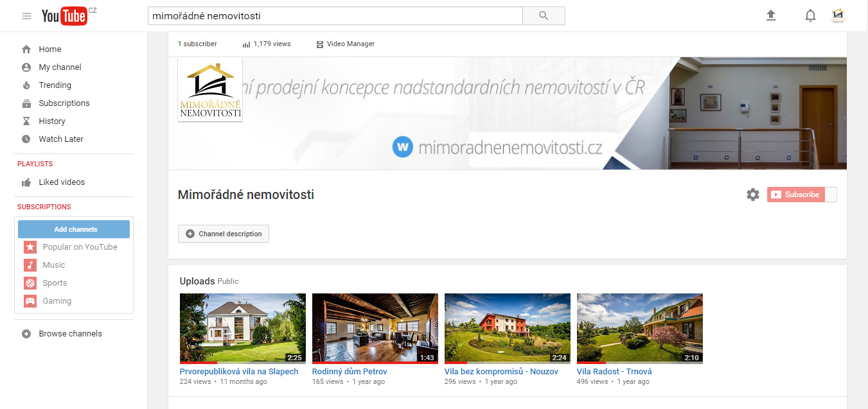Click the title Rodinný dům Petrov

pyautogui.click(x=350, y=372)
